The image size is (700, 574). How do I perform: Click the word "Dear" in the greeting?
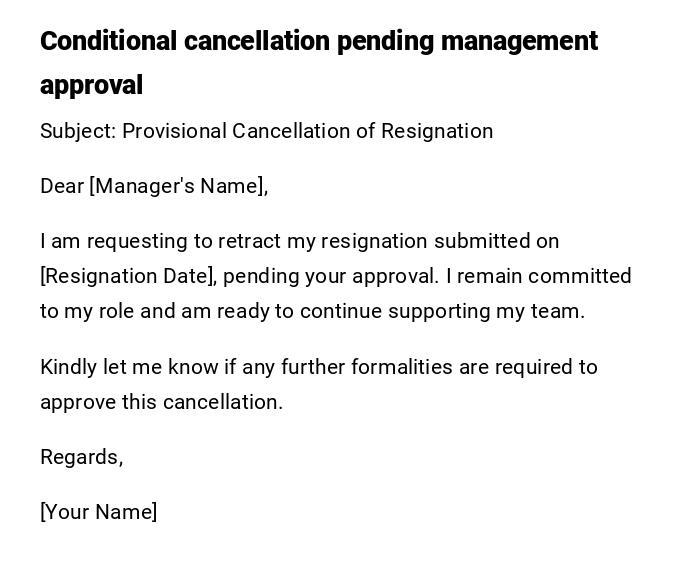[x=62, y=186]
